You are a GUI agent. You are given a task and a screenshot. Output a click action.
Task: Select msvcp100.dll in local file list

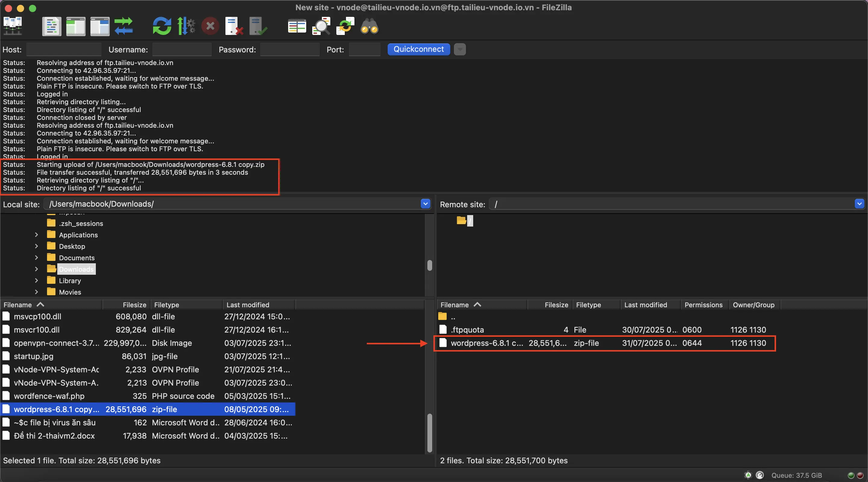(148, 317)
